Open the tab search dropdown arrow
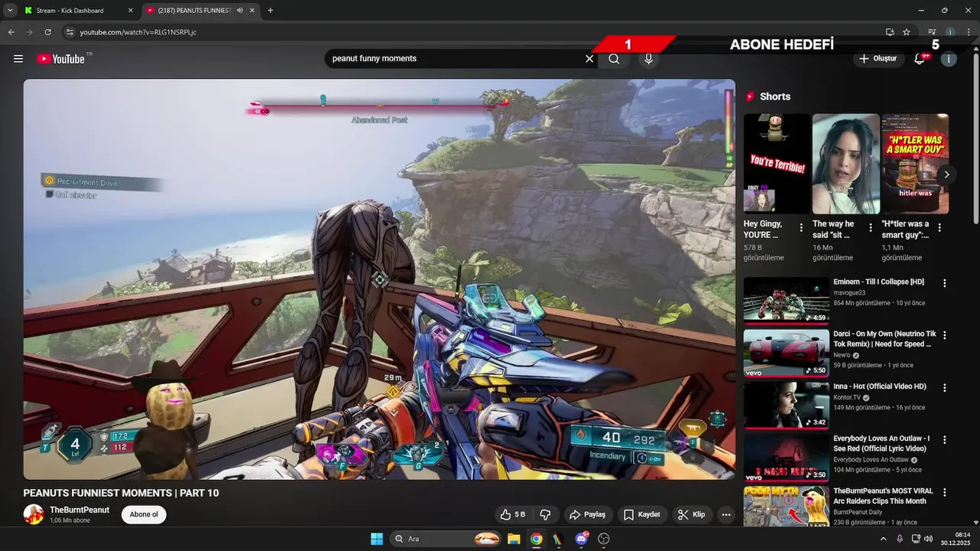The image size is (980, 551). click(x=10, y=11)
